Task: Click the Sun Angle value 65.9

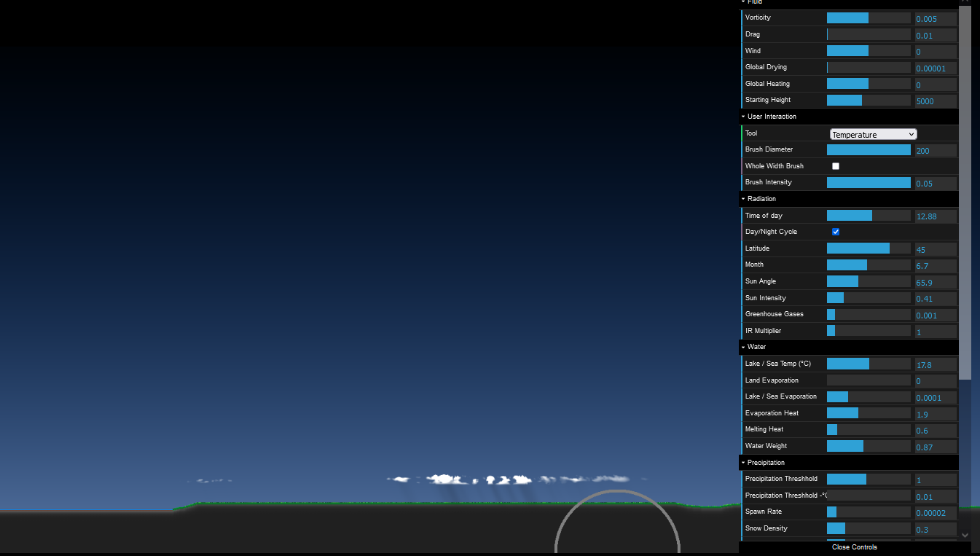Action: 936,282
